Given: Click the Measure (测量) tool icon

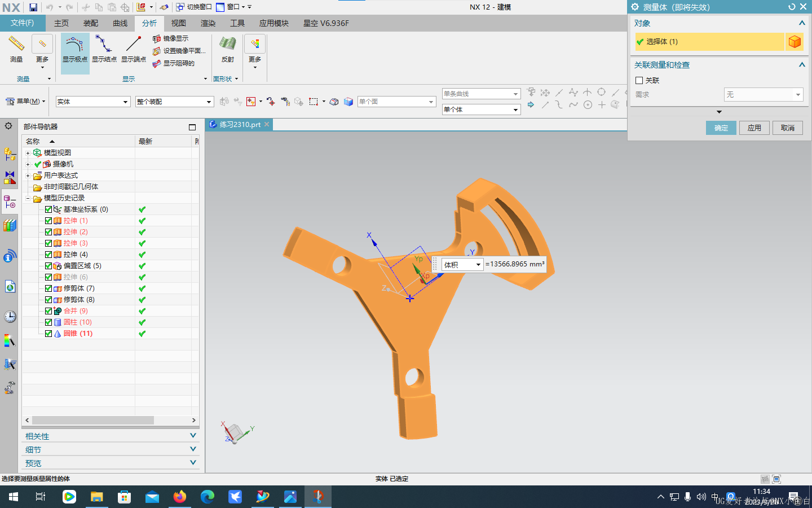Looking at the screenshot, I should pyautogui.click(x=16, y=44).
